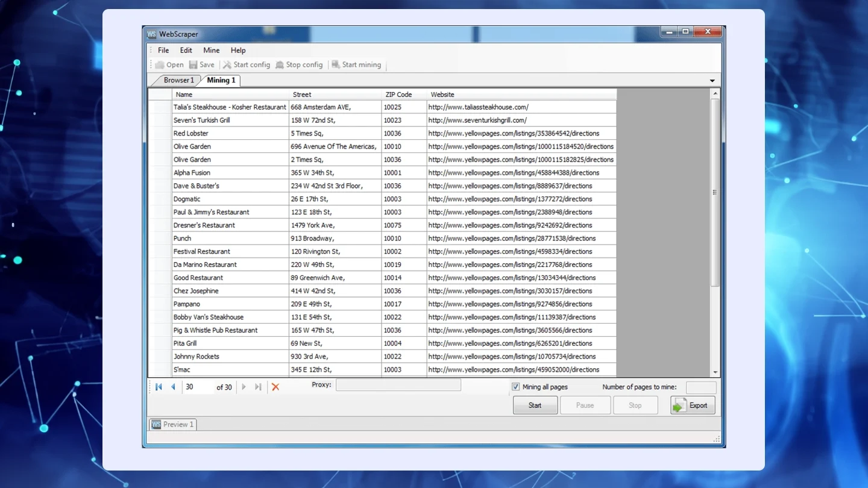Select the Festival Restaurant cell
This screenshot has height=488, width=868.
click(x=230, y=252)
